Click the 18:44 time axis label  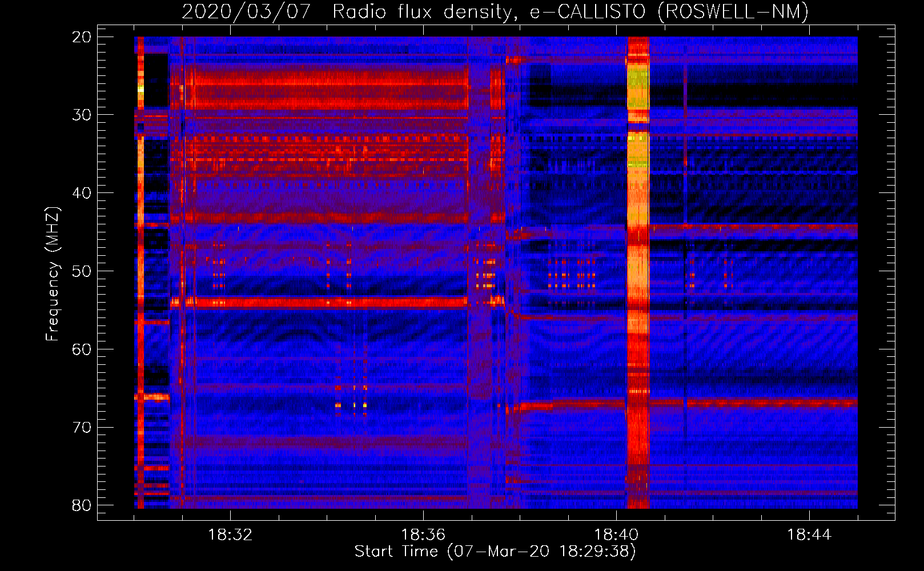(x=809, y=535)
